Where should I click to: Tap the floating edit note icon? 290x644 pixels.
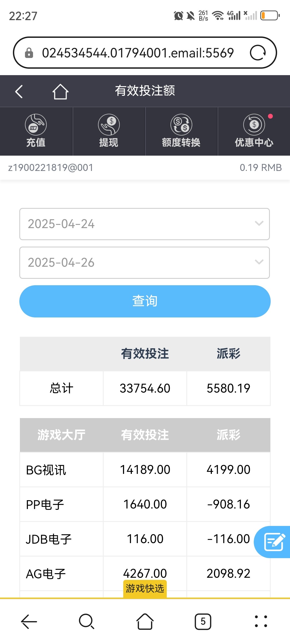(x=274, y=542)
